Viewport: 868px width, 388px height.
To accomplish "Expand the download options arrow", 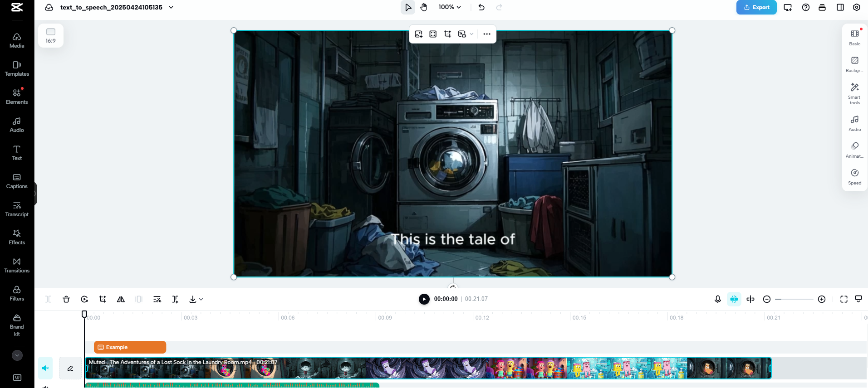I will pyautogui.click(x=201, y=299).
